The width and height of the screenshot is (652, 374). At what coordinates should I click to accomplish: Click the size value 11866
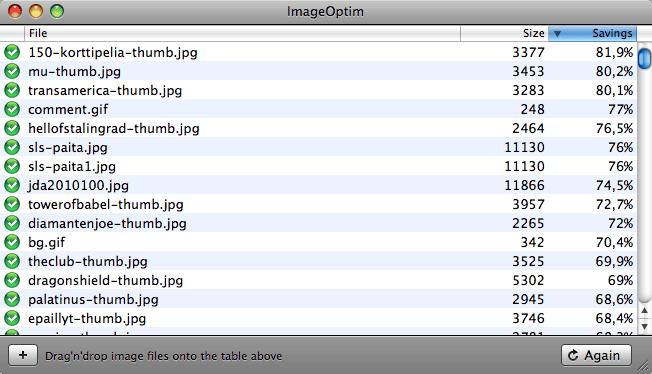[x=524, y=185]
